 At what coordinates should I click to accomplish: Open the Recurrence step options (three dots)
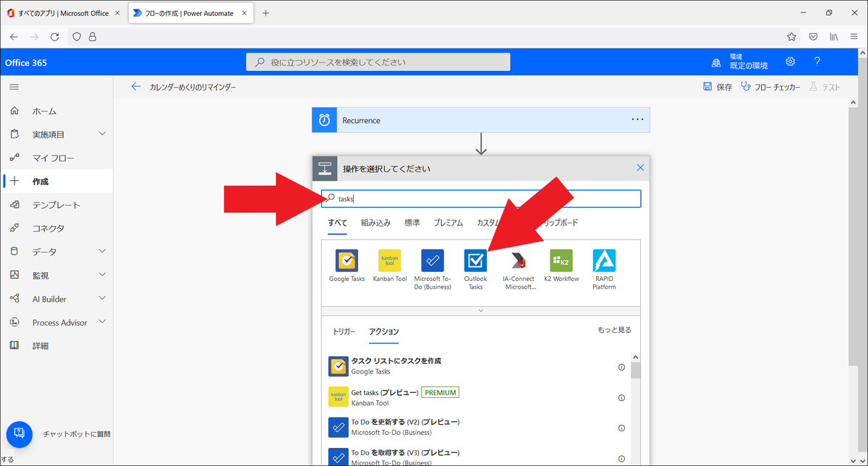click(637, 119)
